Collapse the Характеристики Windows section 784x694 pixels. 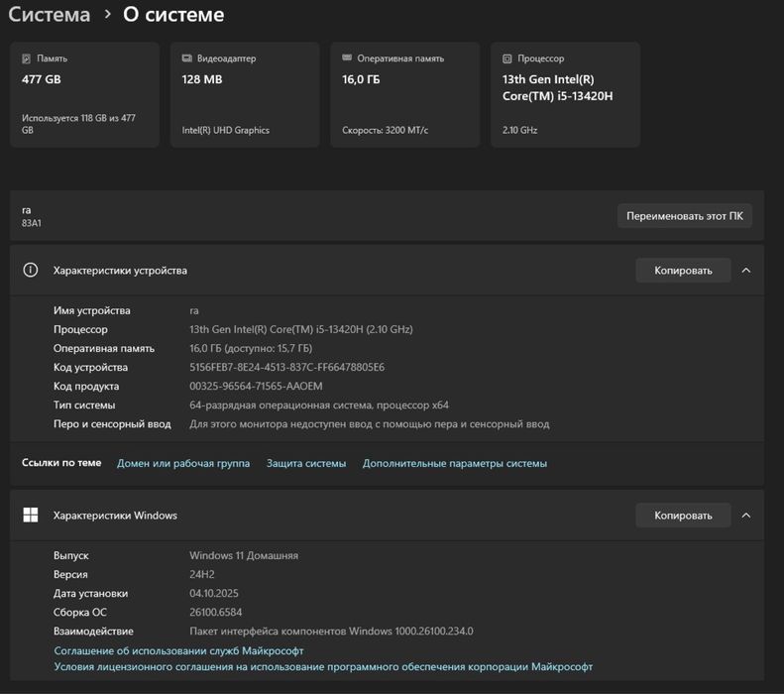pos(746,516)
